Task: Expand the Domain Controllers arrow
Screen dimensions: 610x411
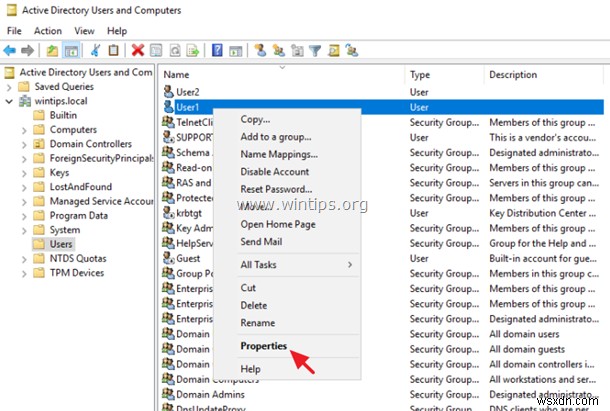Action: point(24,145)
